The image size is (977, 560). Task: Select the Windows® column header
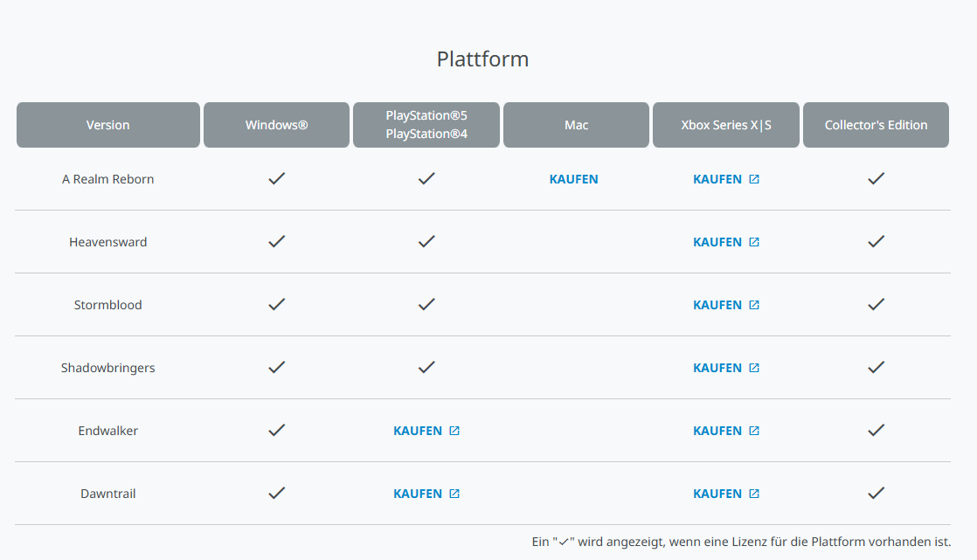(277, 125)
